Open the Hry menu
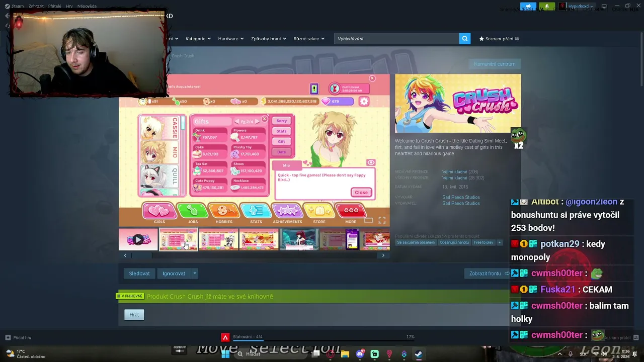 69,7
